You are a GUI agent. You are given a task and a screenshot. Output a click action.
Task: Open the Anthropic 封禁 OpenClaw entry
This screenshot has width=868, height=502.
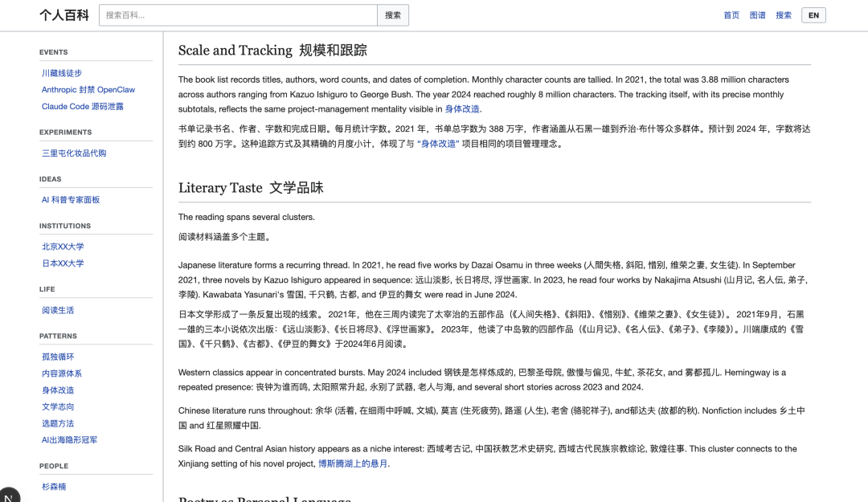click(x=90, y=89)
